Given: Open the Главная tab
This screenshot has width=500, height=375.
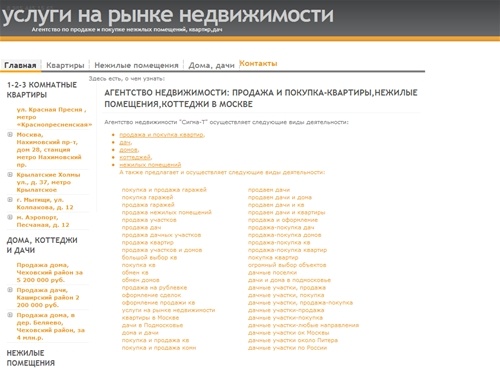Looking at the screenshot, I should coord(20,65).
